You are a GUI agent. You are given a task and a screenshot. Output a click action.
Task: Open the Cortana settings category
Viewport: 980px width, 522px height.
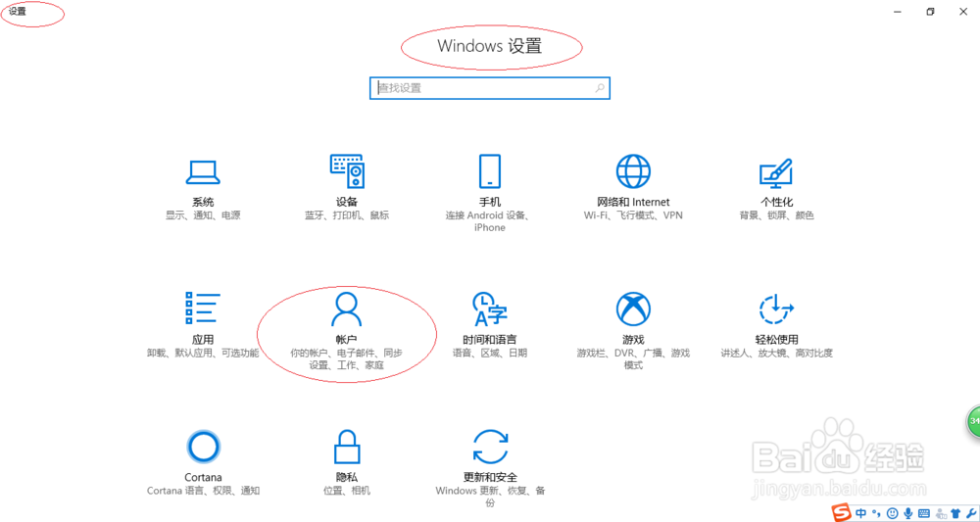coord(203,462)
